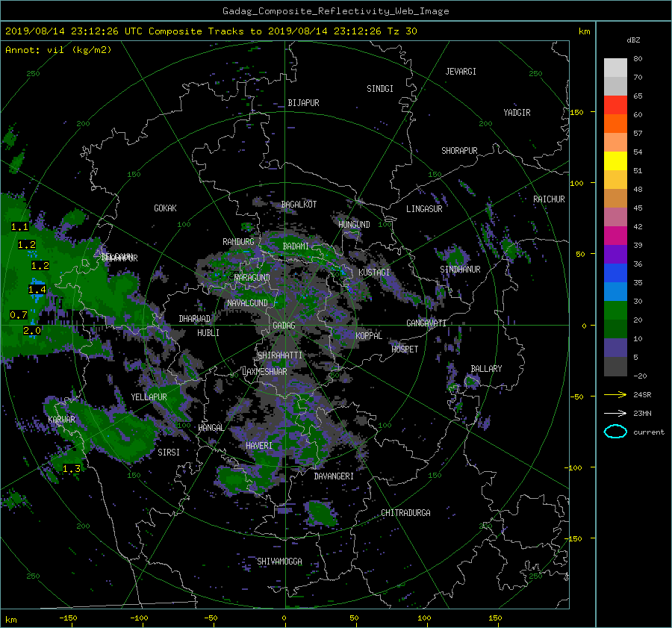Click the 1.1 VIL storm annotation
This screenshot has height=628, width=672.
tap(19, 227)
